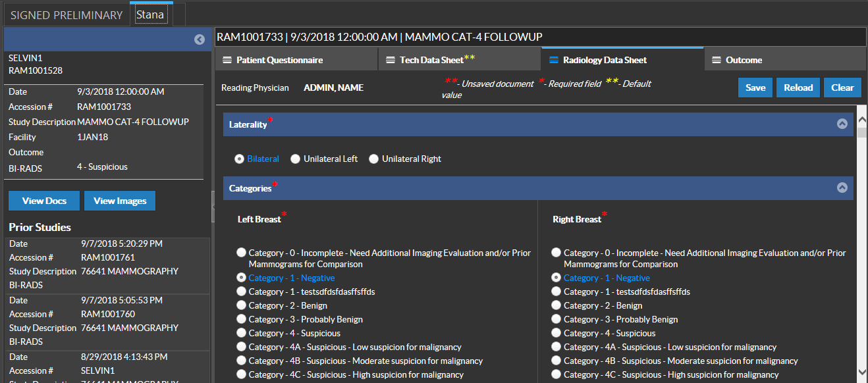Select Category 3 Probably Benign for Left Breast
The width and height of the screenshot is (868, 383).
[242, 319]
